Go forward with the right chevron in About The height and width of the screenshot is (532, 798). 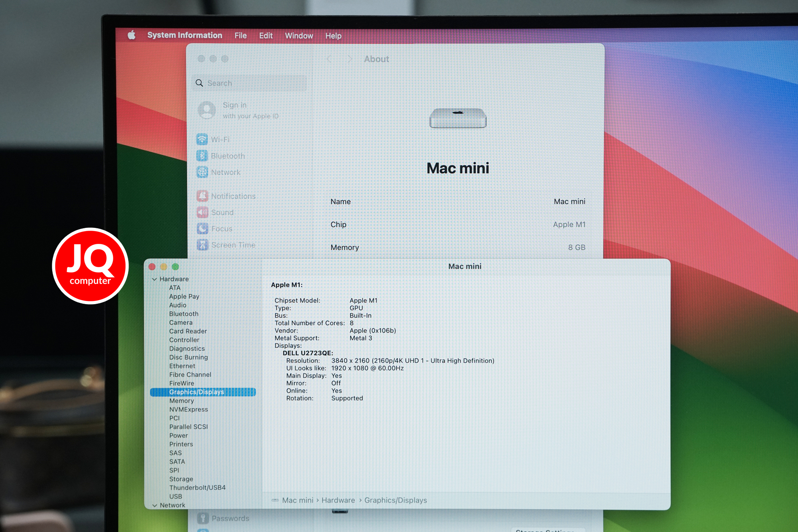350,59
